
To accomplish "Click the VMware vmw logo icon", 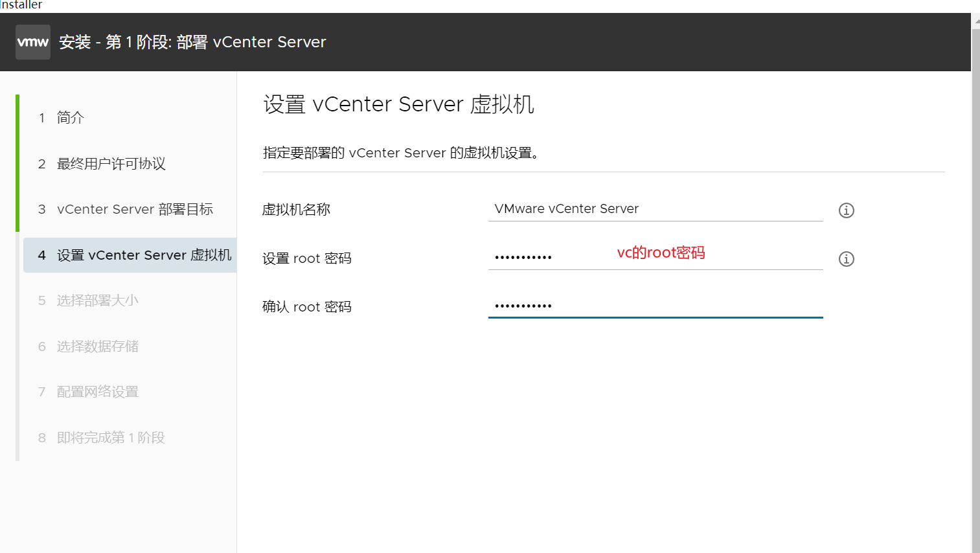I will pos(33,42).
